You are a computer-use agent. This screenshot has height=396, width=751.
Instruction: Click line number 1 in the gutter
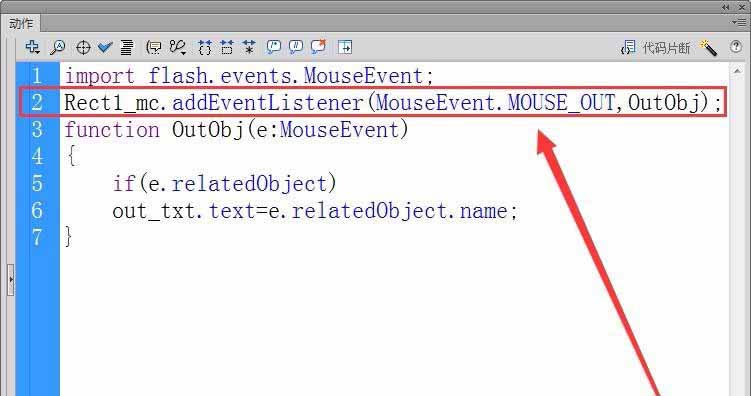pyautogui.click(x=37, y=76)
